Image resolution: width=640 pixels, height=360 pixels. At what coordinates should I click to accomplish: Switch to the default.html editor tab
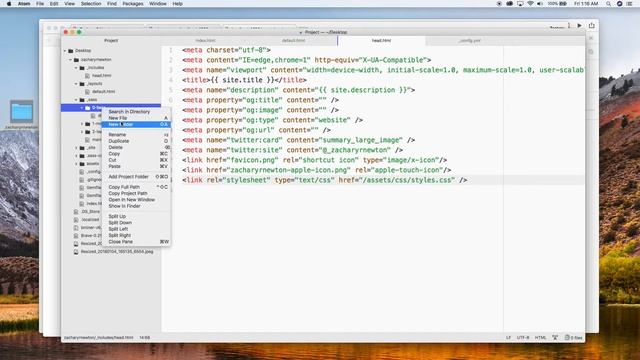coord(293,40)
